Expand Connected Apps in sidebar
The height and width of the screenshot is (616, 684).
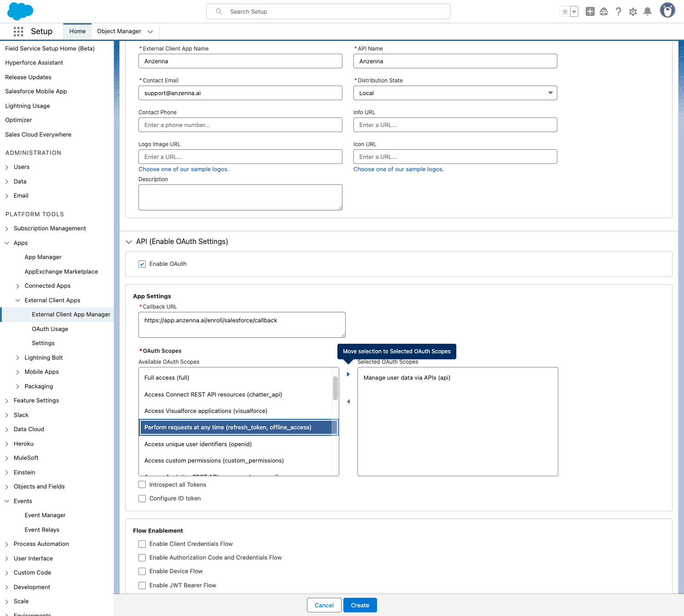pos(18,286)
